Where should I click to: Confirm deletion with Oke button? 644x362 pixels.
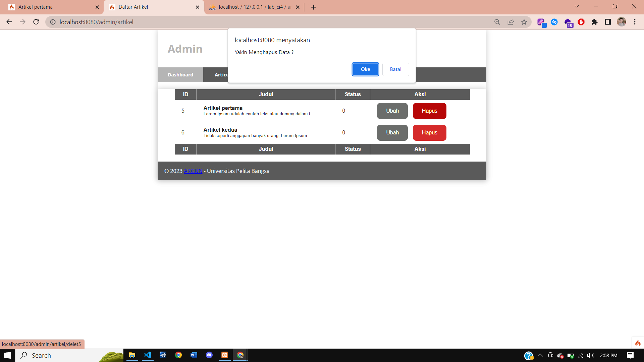click(x=365, y=69)
